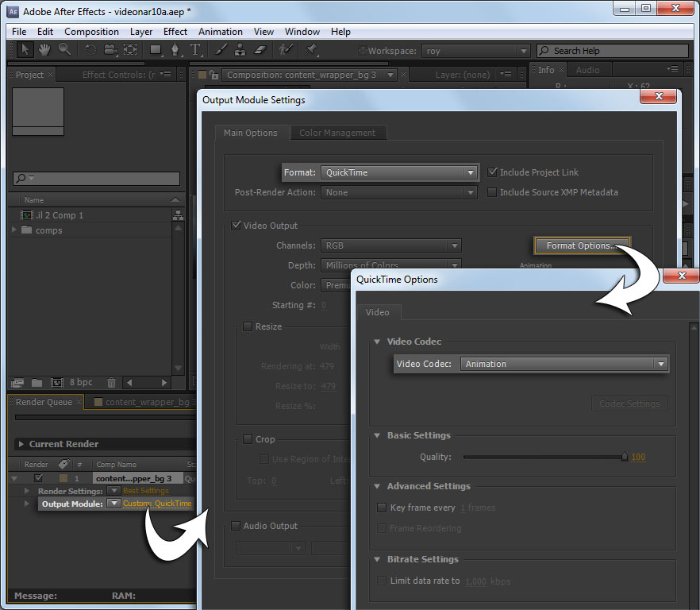Screen dimensions: 700x610
Task: Toggle render checkbox for content_wrapper_bg 3
Action: (38, 478)
